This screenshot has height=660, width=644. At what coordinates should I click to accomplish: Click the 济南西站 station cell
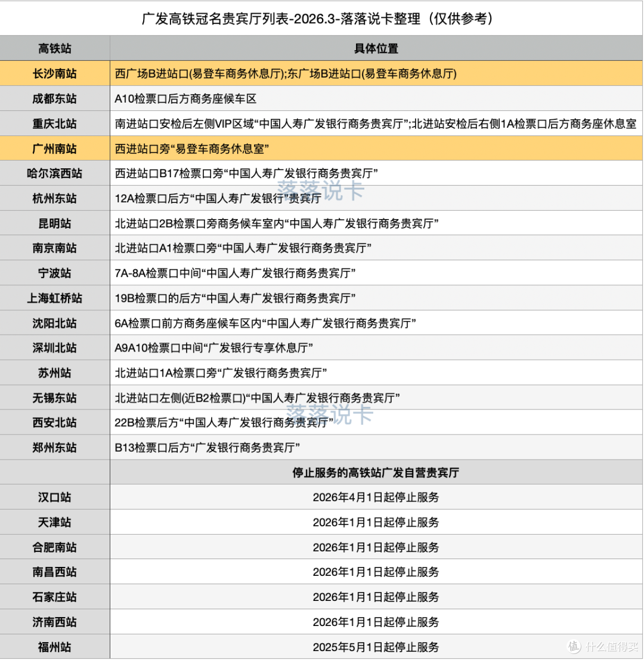click(55, 622)
